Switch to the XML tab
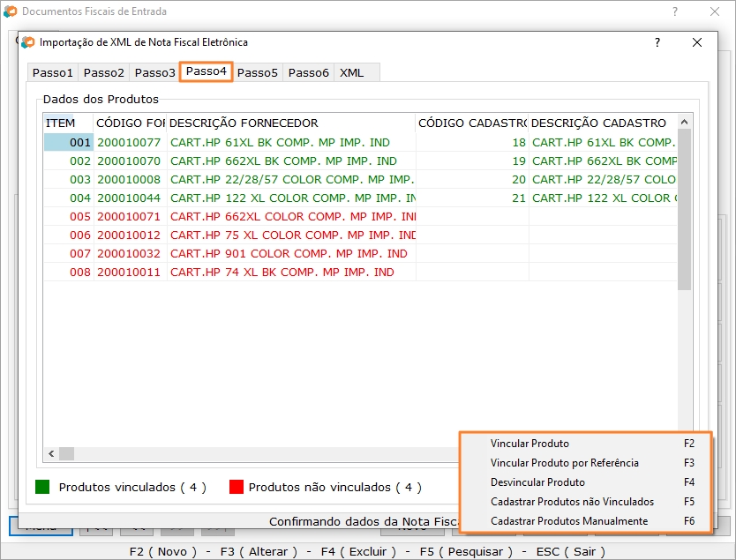Image resolution: width=736 pixels, height=560 pixels. point(351,72)
